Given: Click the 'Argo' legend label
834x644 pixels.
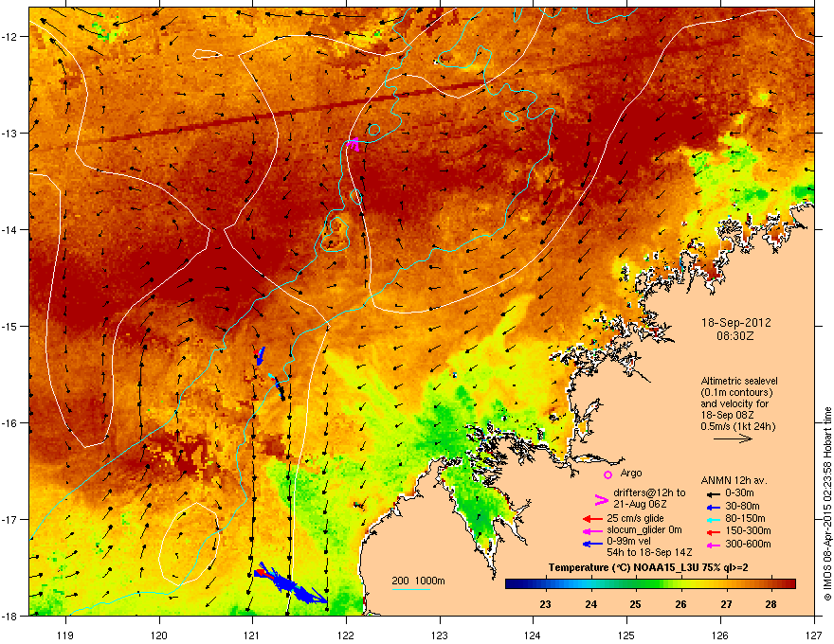Looking at the screenshot, I should coord(631,473).
